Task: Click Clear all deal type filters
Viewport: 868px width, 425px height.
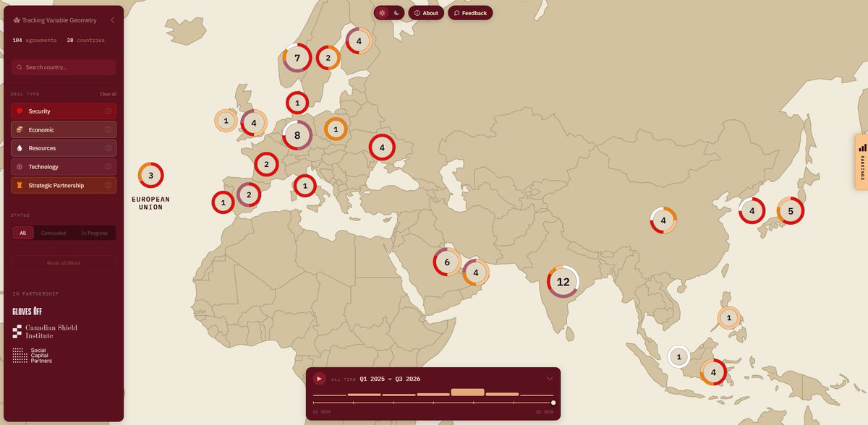Action: click(x=108, y=94)
